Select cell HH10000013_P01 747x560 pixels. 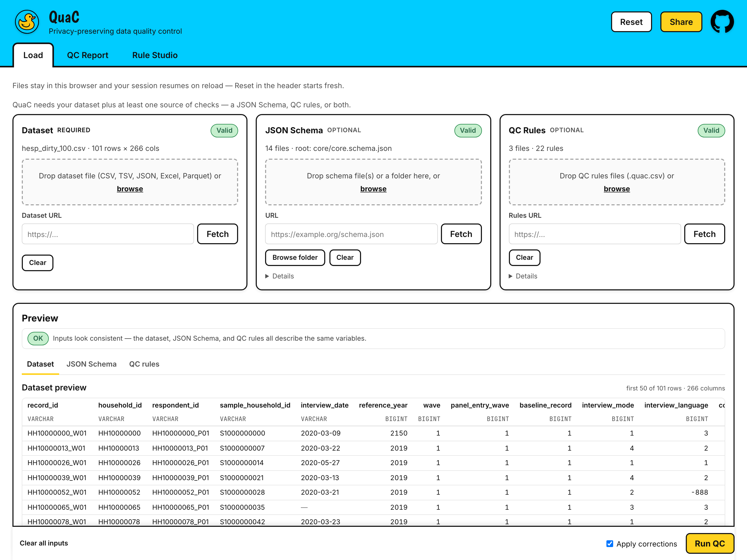click(180, 448)
